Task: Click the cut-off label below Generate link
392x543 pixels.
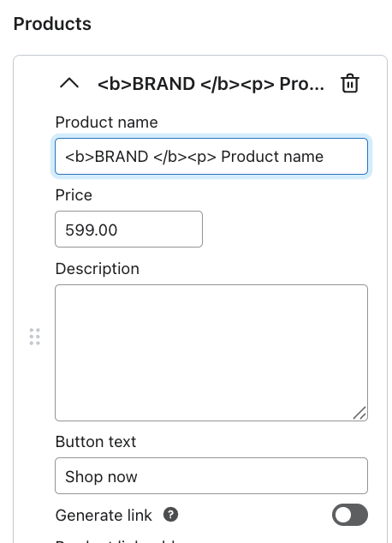Action: (117, 540)
